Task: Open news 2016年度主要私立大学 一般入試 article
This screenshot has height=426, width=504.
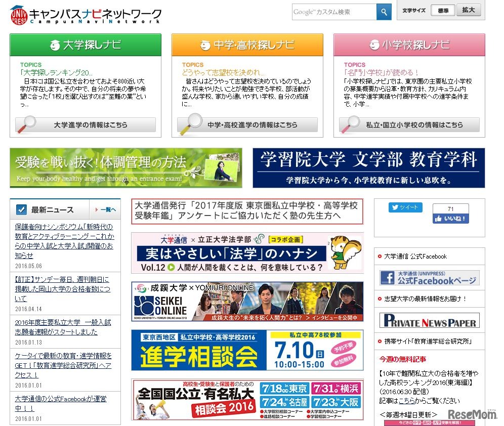Action: [x=63, y=327]
